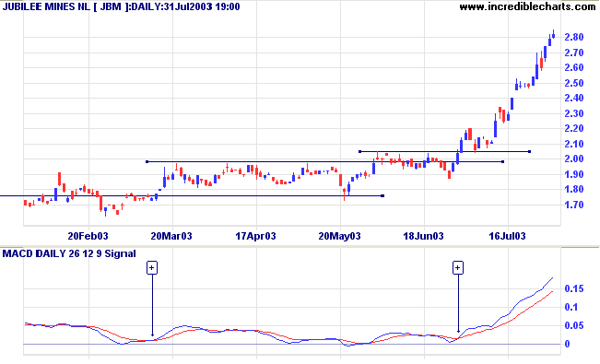Select the 20Mar03 date label
The height and width of the screenshot is (364, 600).
(x=171, y=236)
